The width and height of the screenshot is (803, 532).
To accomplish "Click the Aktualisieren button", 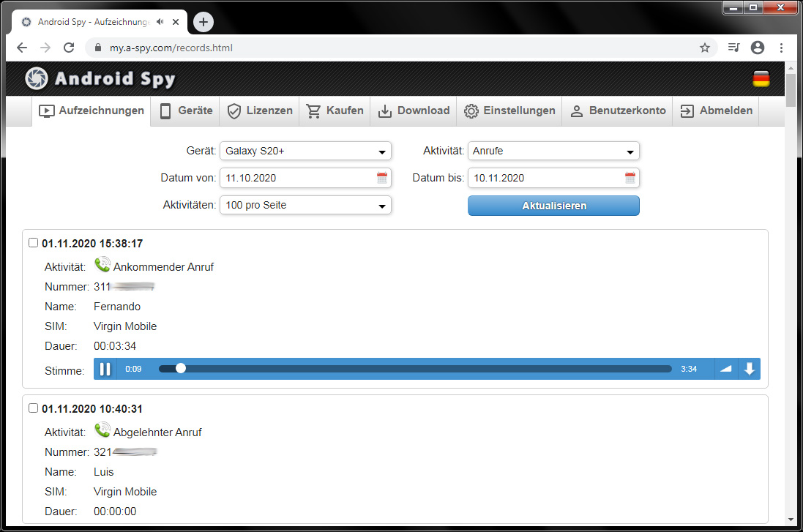I will click(x=553, y=206).
